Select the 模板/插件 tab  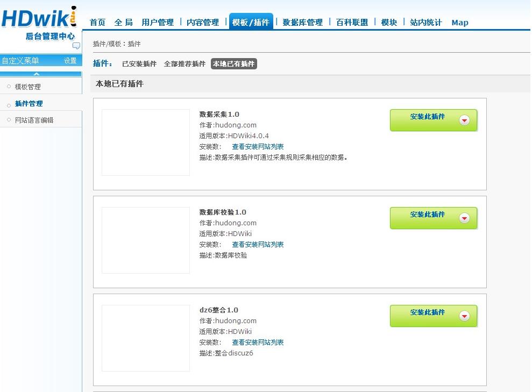tap(251, 22)
